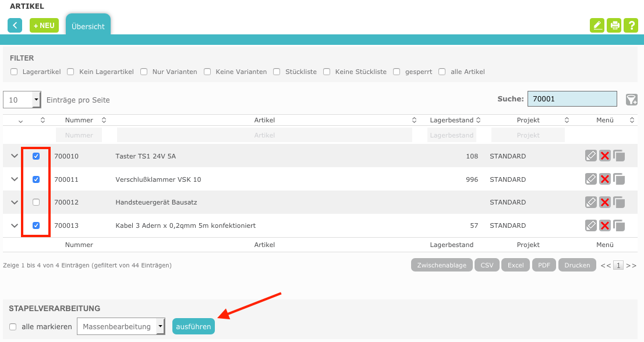Delete article 700012 Handsteuergerät Bausatz

point(605,202)
